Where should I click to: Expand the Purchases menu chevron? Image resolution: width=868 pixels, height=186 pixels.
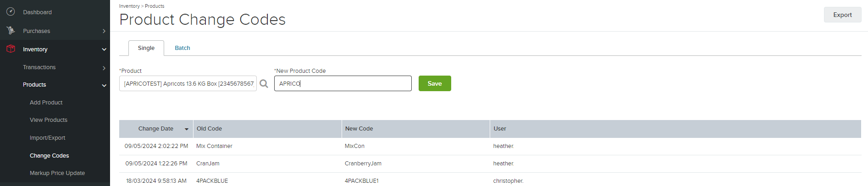tap(104, 31)
